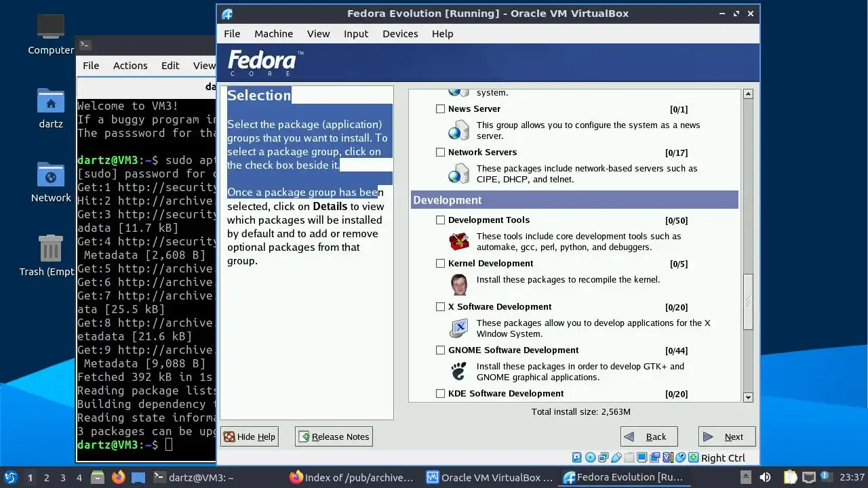Click the News Server globe icon

point(459,130)
